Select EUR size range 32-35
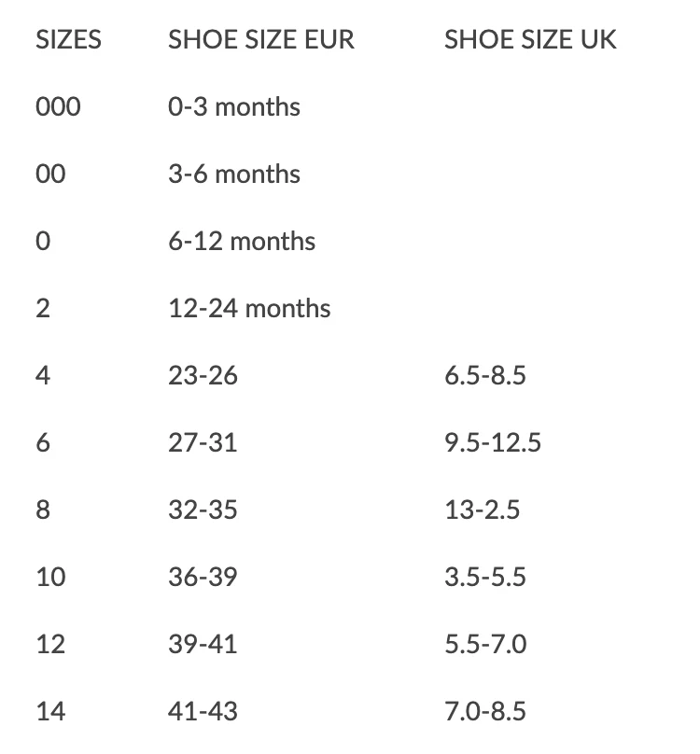The image size is (700, 754). [203, 510]
